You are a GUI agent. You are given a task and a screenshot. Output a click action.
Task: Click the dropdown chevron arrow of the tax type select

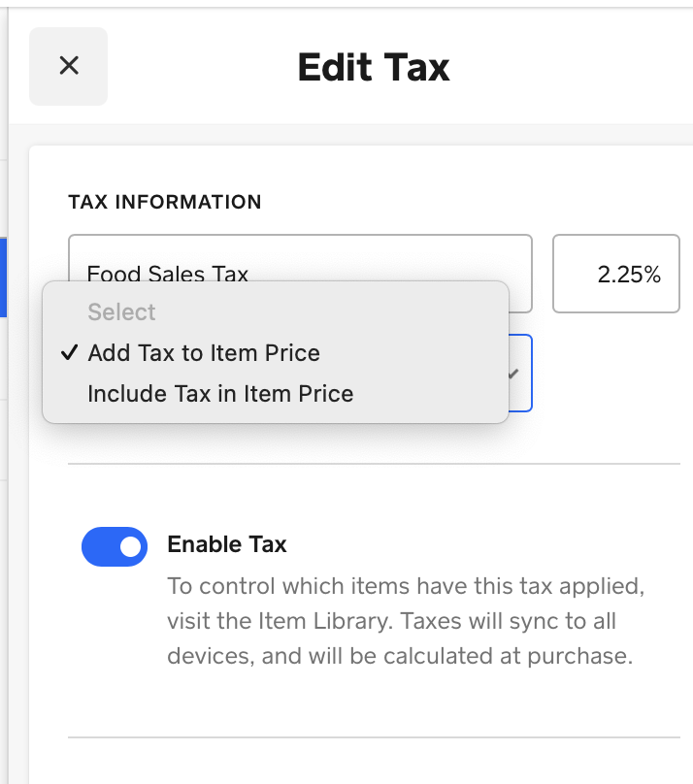(513, 374)
